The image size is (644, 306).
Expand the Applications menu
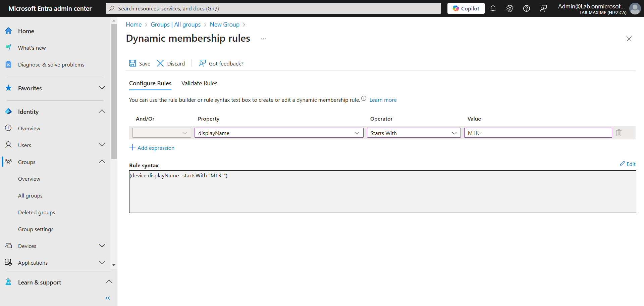coord(102,263)
